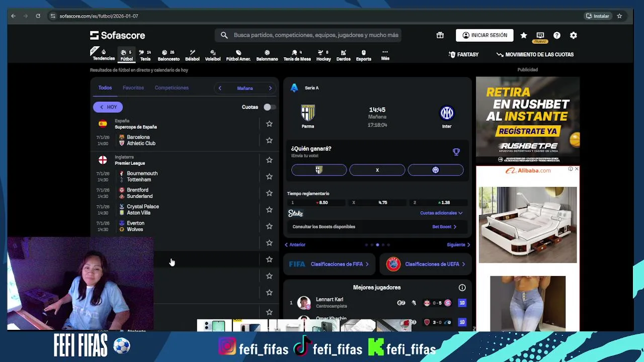Select the Dardos sport icon
This screenshot has height=362, width=644.
coord(344,55)
